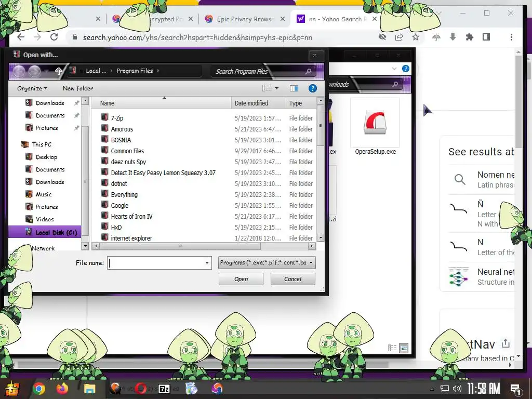Expand ribbon chevron in background Explorer window
Viewport: 532px width, 399px height.
click(394, 69)
